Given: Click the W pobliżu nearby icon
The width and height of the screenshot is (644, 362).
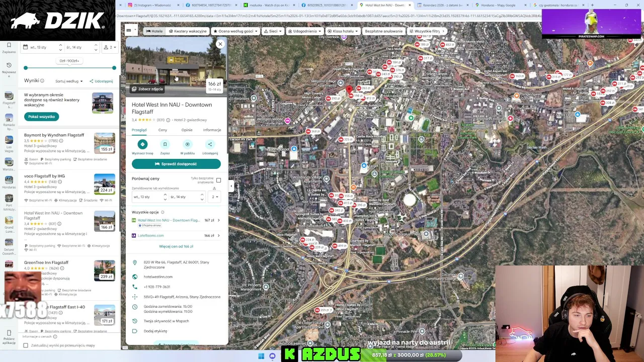Looking at the screenshot, I should tap(188, 144).
